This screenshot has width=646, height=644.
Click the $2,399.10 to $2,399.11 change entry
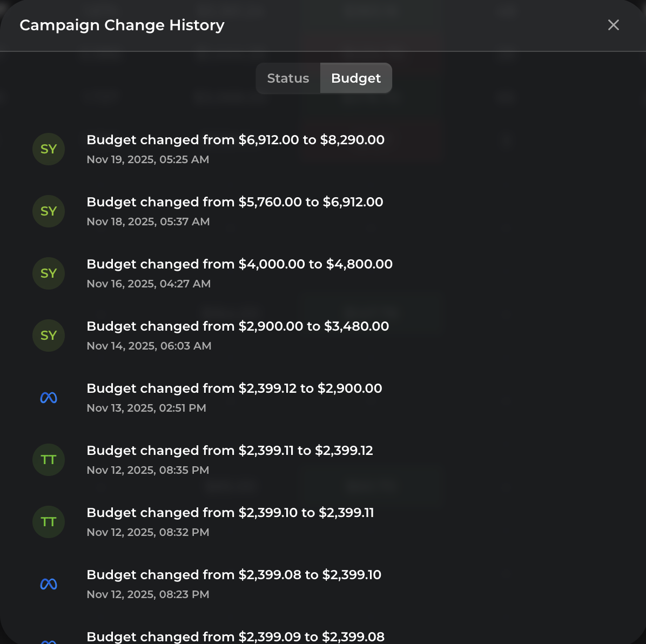[231, 513]
